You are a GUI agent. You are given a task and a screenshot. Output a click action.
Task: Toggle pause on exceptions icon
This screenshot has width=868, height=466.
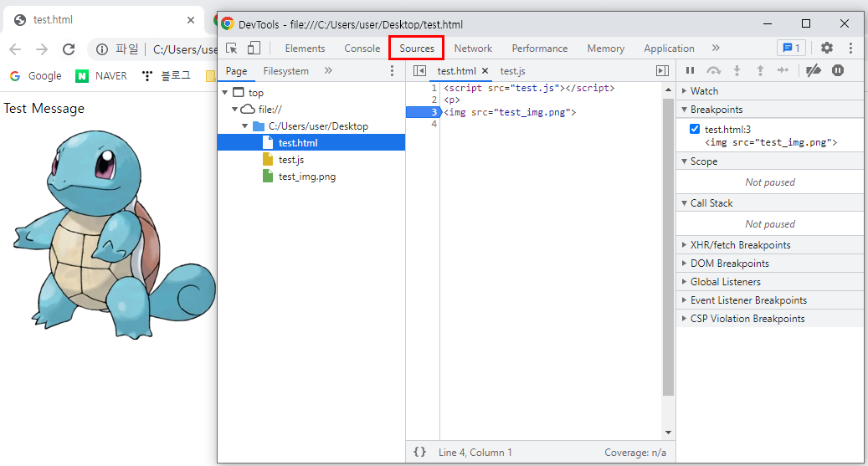(x=838, y=70)
